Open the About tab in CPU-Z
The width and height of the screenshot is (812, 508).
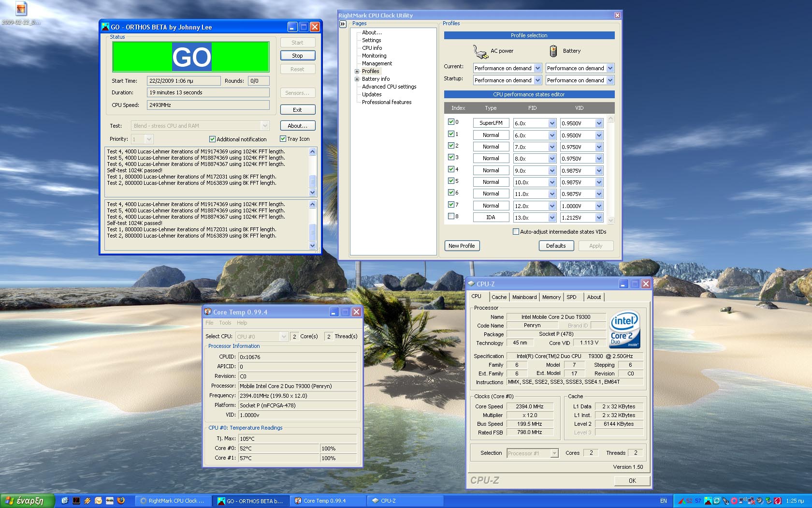click(594, 297)
